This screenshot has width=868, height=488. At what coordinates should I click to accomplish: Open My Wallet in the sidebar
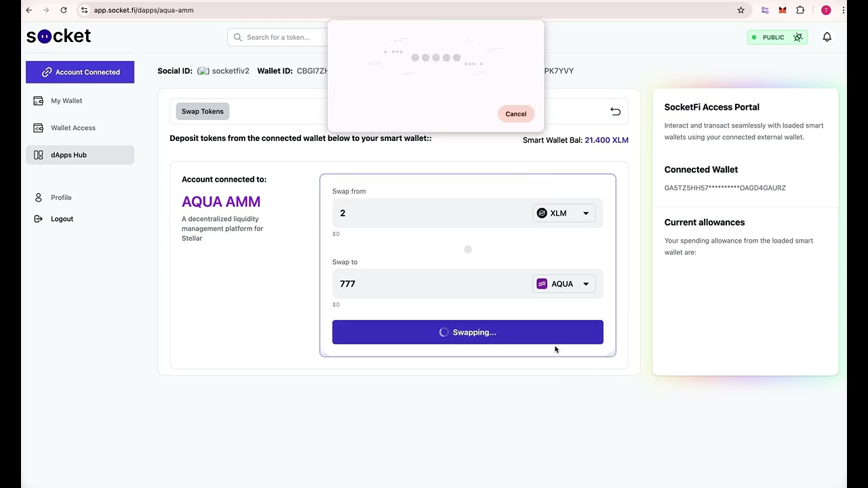click(80, 100)
